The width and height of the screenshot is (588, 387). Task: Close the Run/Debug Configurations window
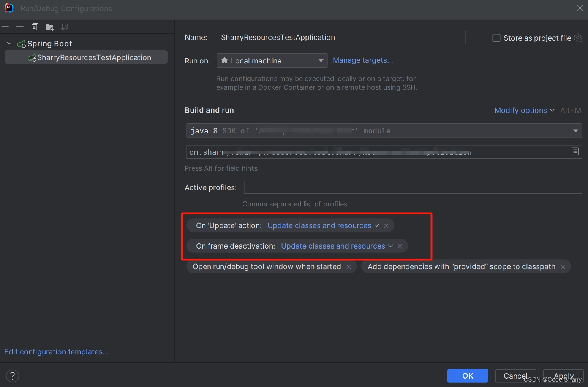coord(580,8)
